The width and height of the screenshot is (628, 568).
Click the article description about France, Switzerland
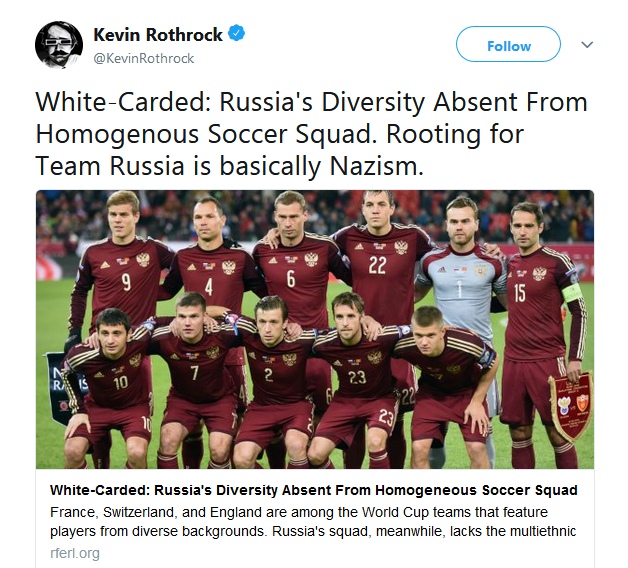coord(313,522)
